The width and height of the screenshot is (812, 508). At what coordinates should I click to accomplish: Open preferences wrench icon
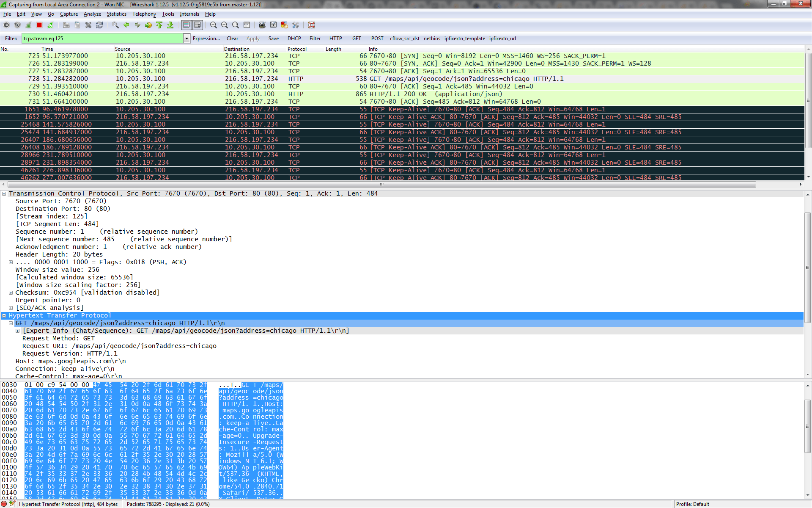(x=296, y=25)
